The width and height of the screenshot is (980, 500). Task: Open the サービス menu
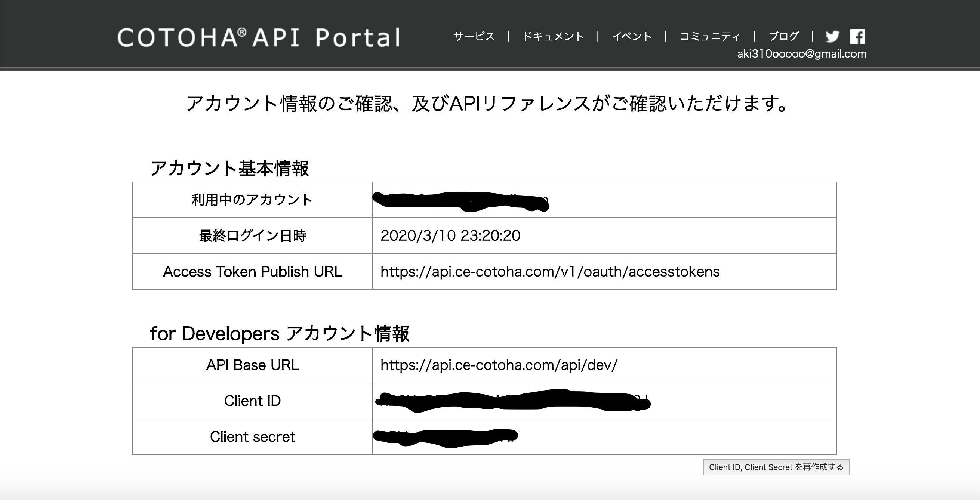474,37
